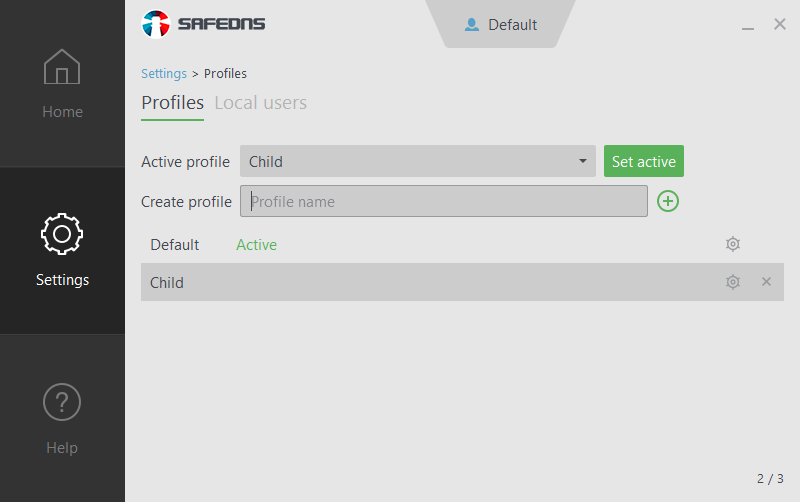Open the Home section house icon
Image resolution: width=800 pixels, height=502 pixels.
coord(62,68)
